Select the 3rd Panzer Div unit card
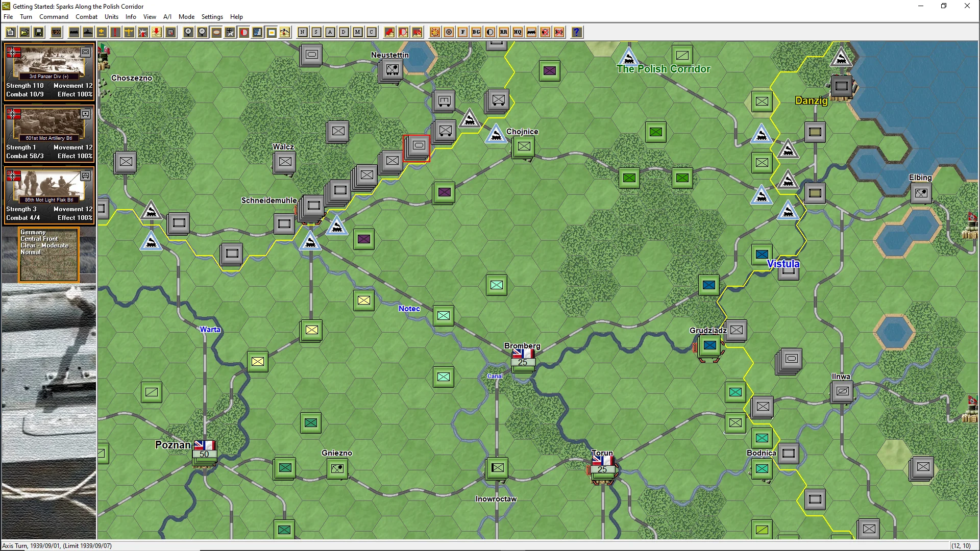Screen dimensions: 980x551 [x=49, y=72]
